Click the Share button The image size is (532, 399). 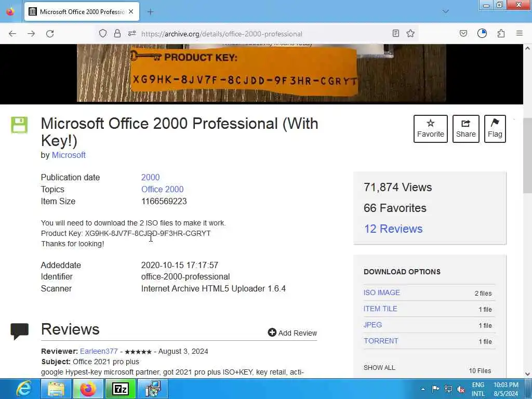click(x=466, y=129)
